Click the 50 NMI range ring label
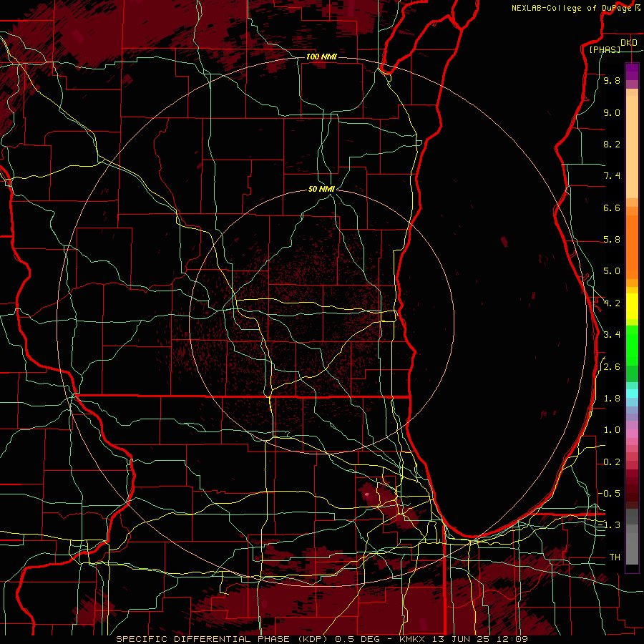 pos(321,189)
